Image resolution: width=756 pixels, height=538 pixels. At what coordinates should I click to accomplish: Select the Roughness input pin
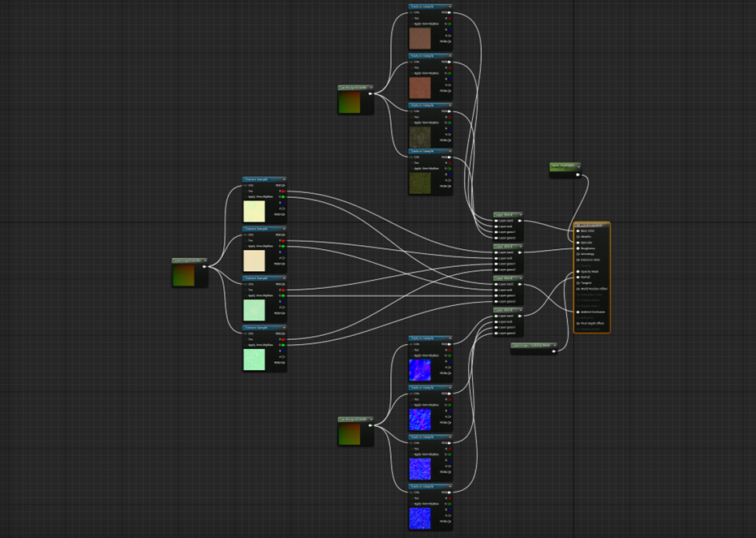pyautogui.click(x=578, y=248)
